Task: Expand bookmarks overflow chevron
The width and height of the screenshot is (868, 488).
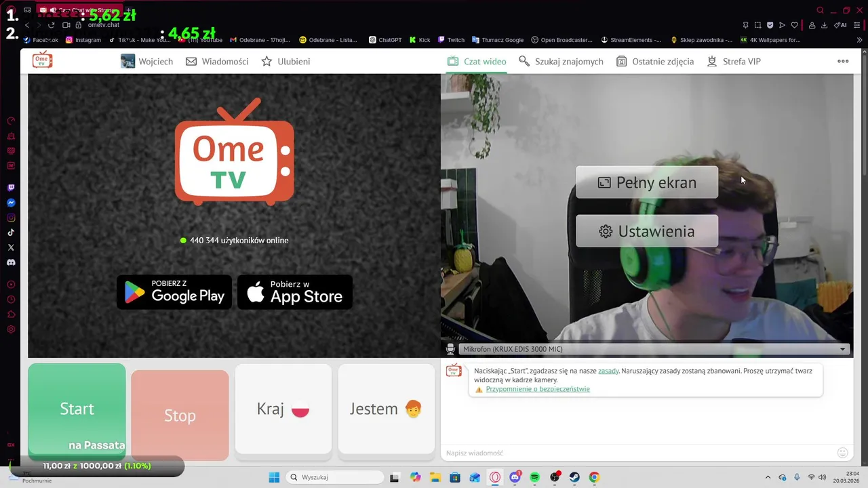Action: 860,40
